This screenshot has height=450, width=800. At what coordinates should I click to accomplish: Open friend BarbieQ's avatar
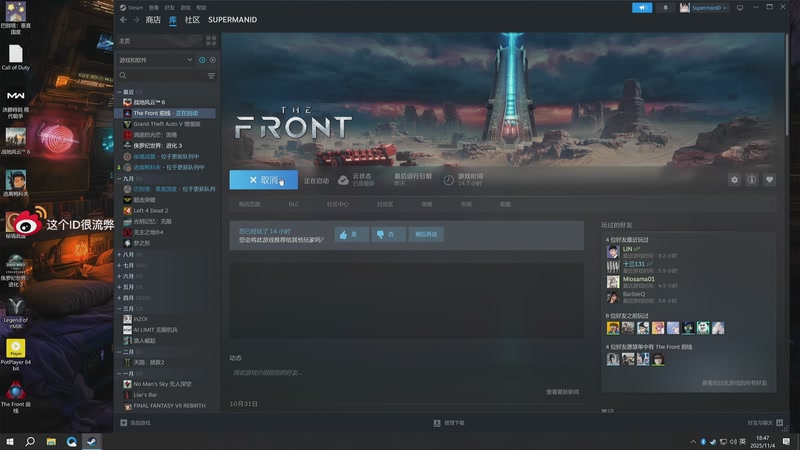(613, 297)
